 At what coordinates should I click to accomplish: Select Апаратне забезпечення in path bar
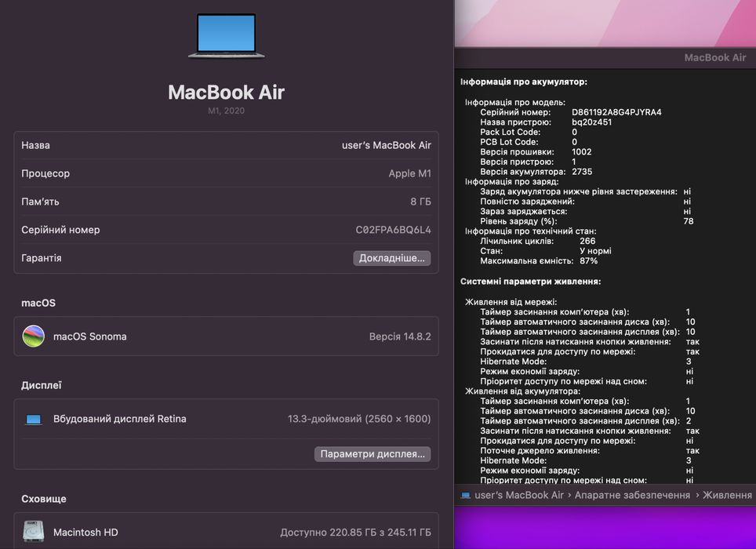click(x=632, y=495)
